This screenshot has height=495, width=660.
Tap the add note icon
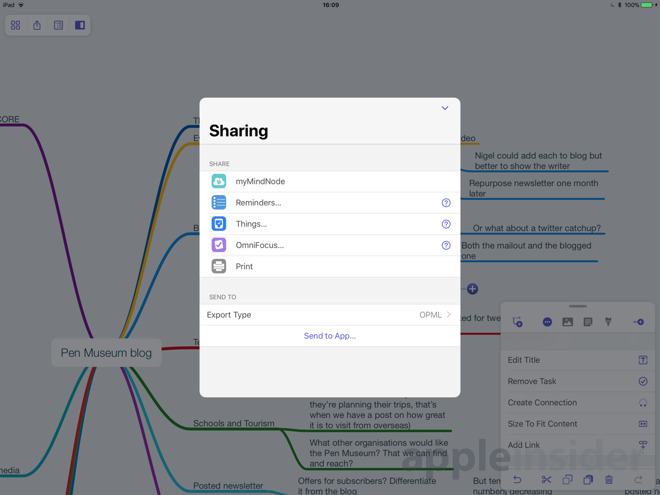pyautogui.click(x=588, y=322)
